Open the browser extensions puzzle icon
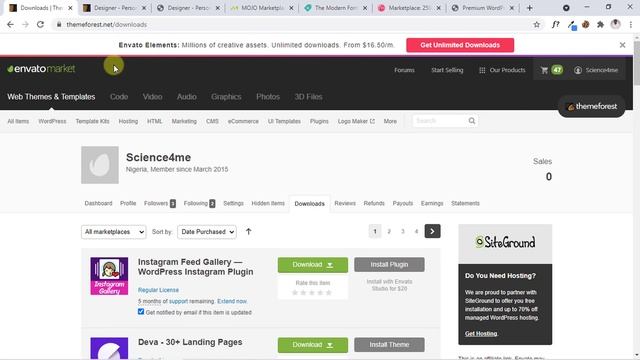 coord(600,24)
